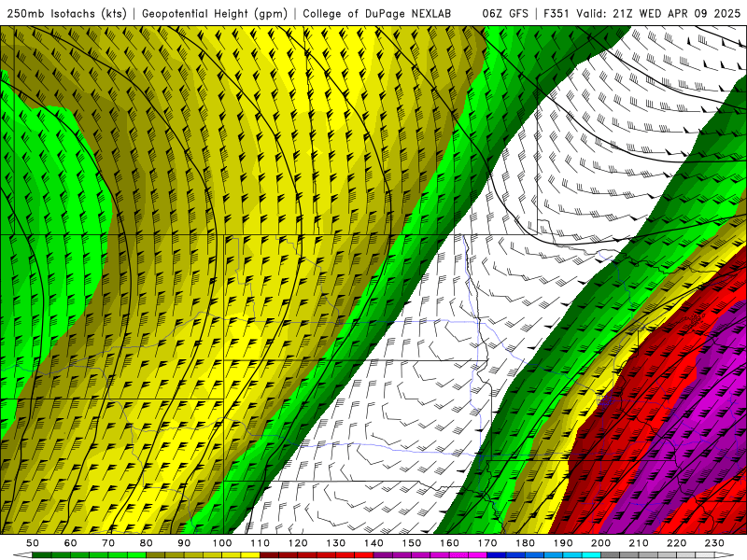Click the legend value 50
The height and width of the screenshot is (560, 747).
pos(33,543)
